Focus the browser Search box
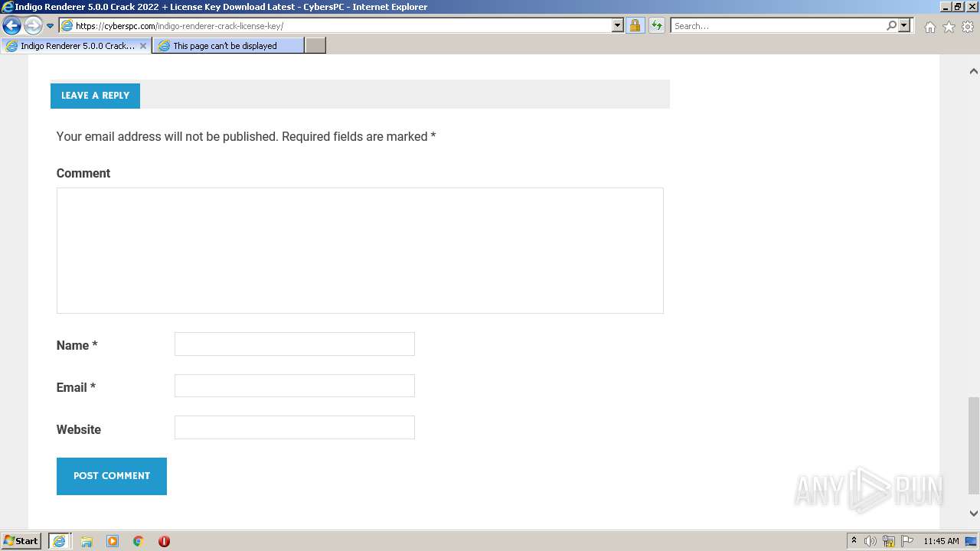 click(777, 26)
